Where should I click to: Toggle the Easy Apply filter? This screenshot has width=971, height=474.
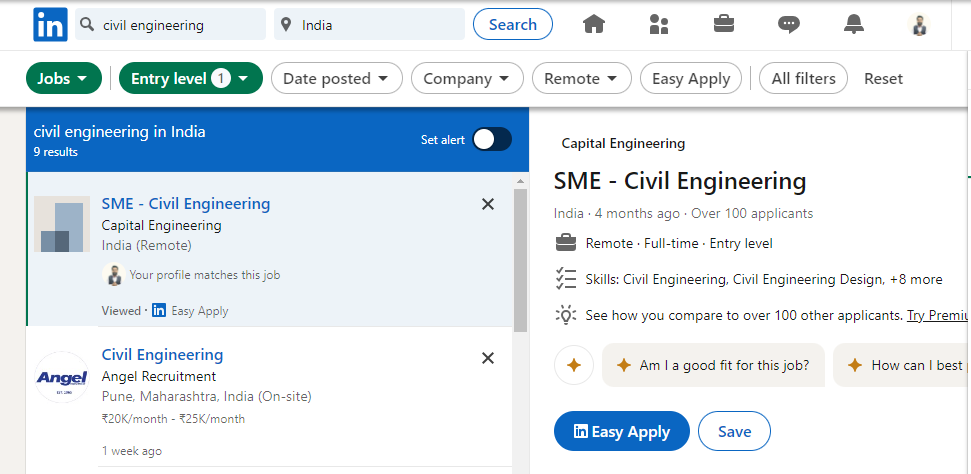tap(691, 79)
